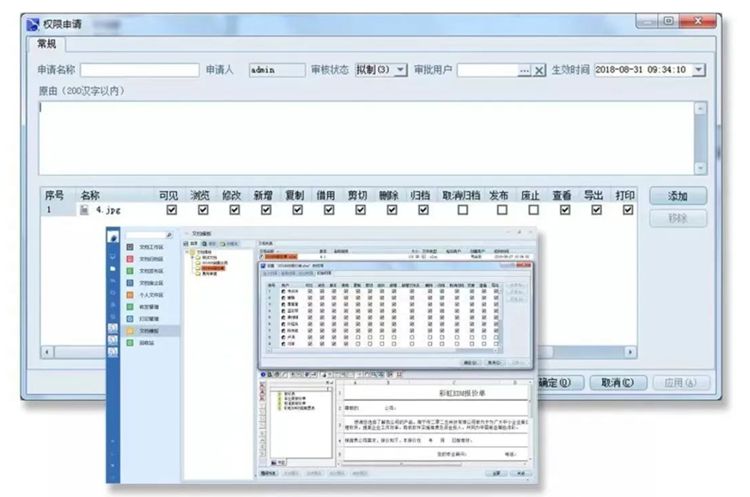Enable the 发布 permission checkbox
The width and height of the screenshot is (750, 497).
tap(498, 211)
